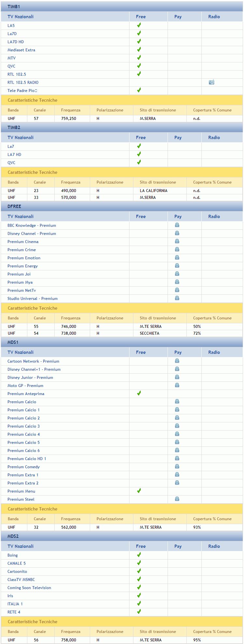Open the Disney Channel - Premium link
The image size is (244, 644).
click(x=32, y=234)
